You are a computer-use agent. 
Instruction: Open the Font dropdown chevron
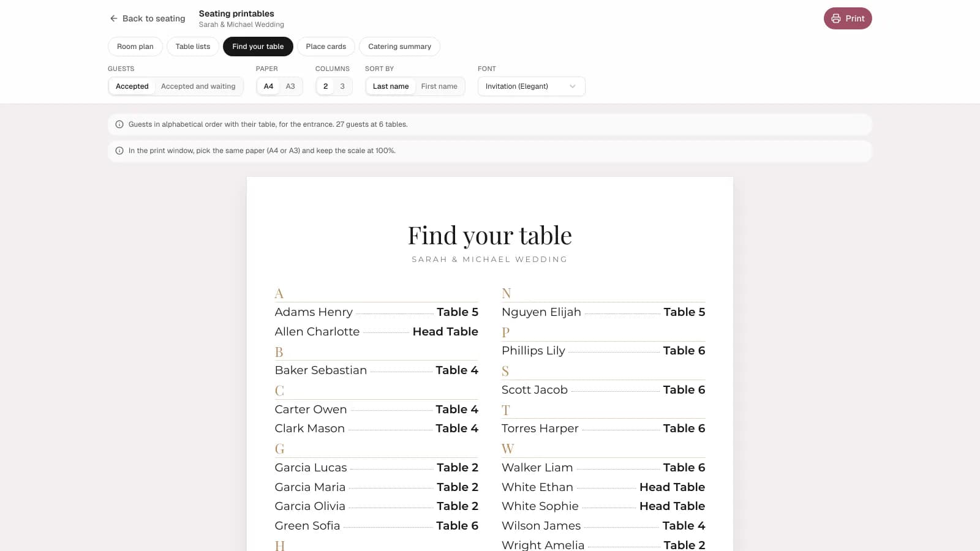(x=573, y=86)
